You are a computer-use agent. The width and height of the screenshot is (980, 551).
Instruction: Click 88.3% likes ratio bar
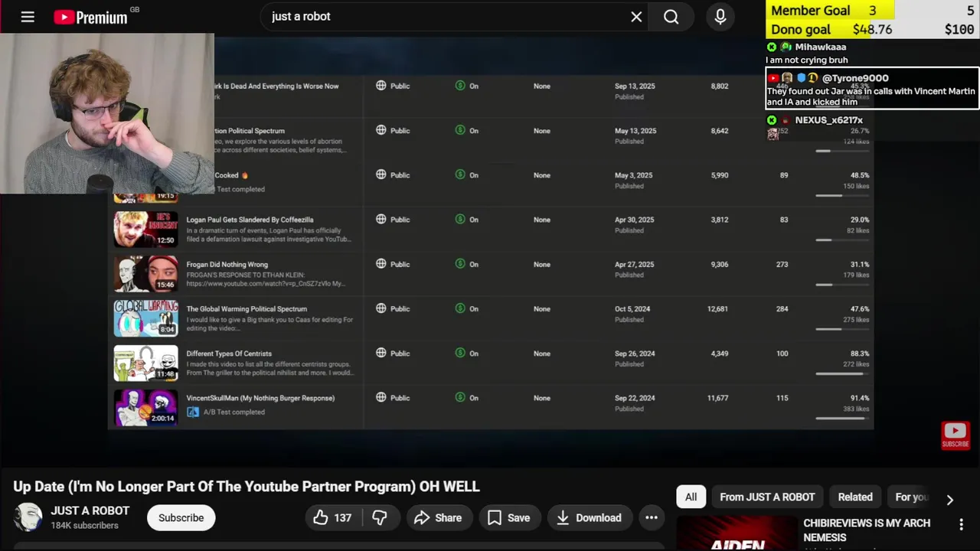pos(842,373)
